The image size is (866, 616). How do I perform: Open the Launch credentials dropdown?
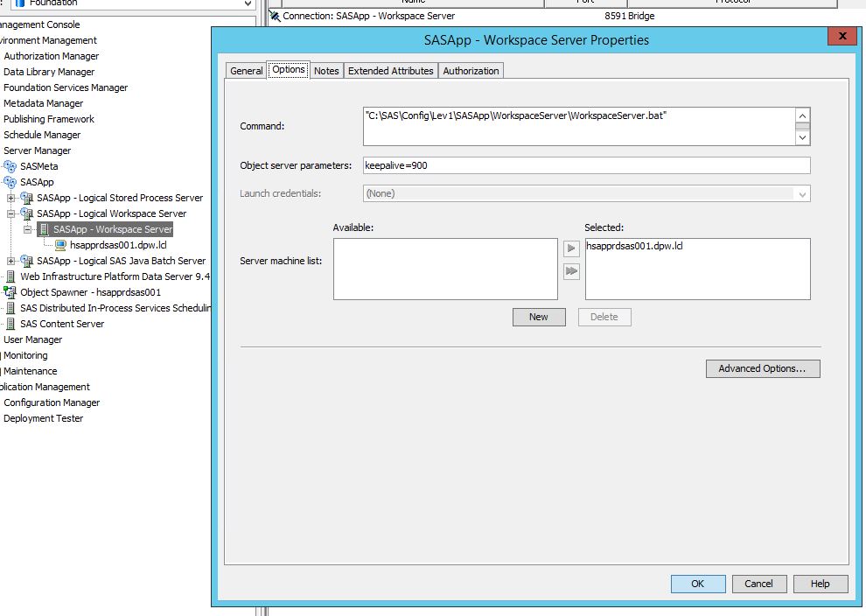tap(802, 194)
